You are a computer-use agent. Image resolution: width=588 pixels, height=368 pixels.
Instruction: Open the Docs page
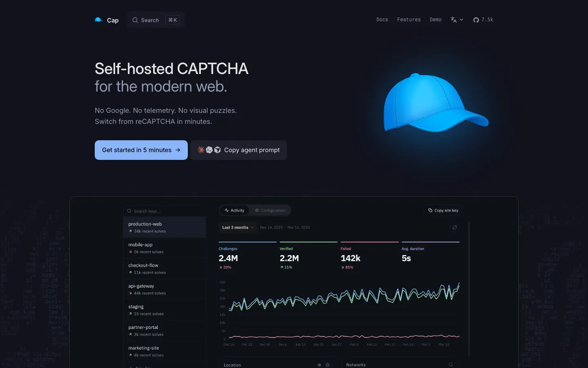pyautogui.click(x=382, y=20)
